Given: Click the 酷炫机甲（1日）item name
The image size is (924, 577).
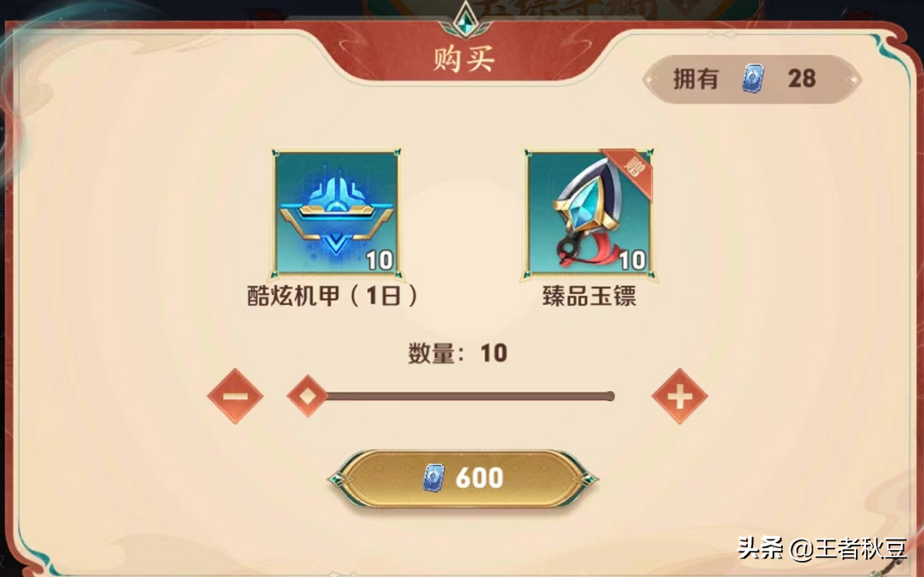Looking at the screenshot, I should 333,296.
